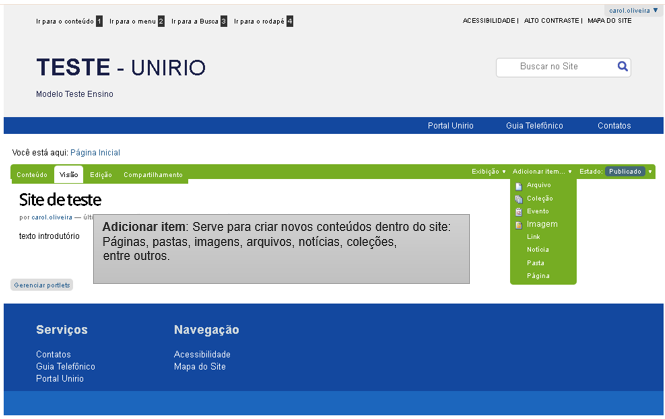This screenshot has height=419, width=665.
Task: Switch to the Edição tab
Action: coord(101,175)
